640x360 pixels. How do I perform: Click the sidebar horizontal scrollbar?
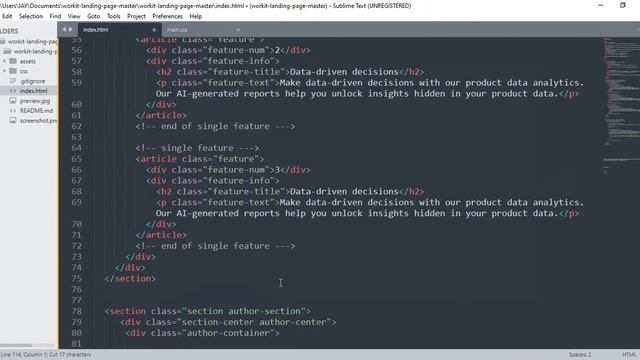16,346
